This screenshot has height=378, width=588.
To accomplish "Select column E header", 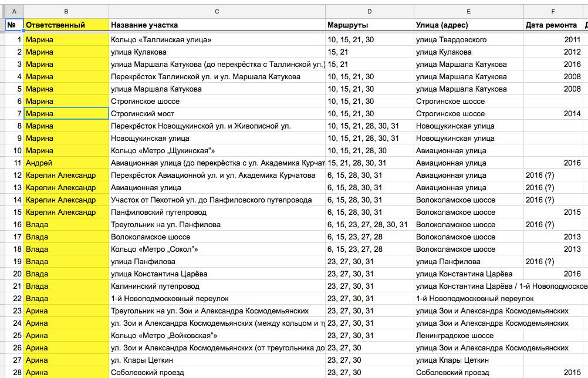I will coord(468,12).
